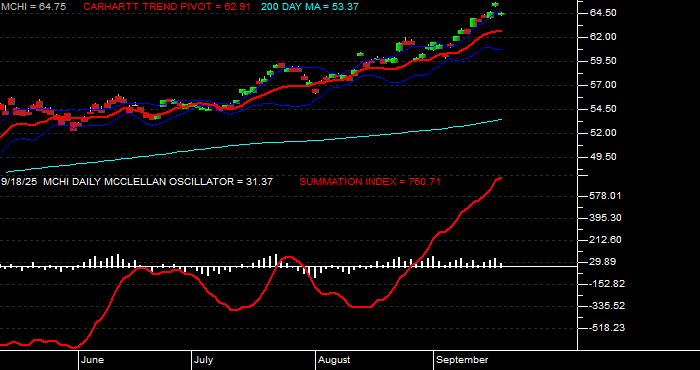
Task: Click the 52.00 price axis value
Action: coord(604,133)
